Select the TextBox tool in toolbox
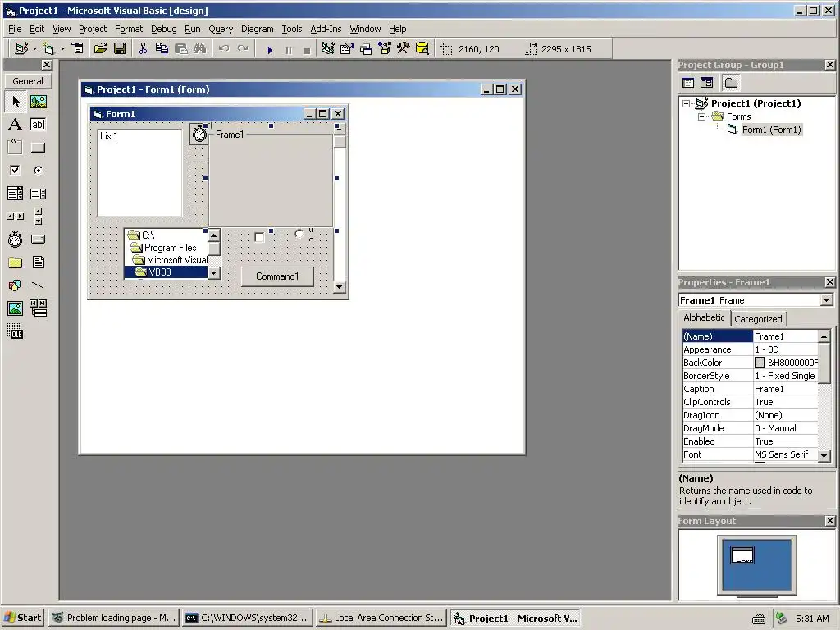This screenshot has height=630, width=840. tap(38, 125)
